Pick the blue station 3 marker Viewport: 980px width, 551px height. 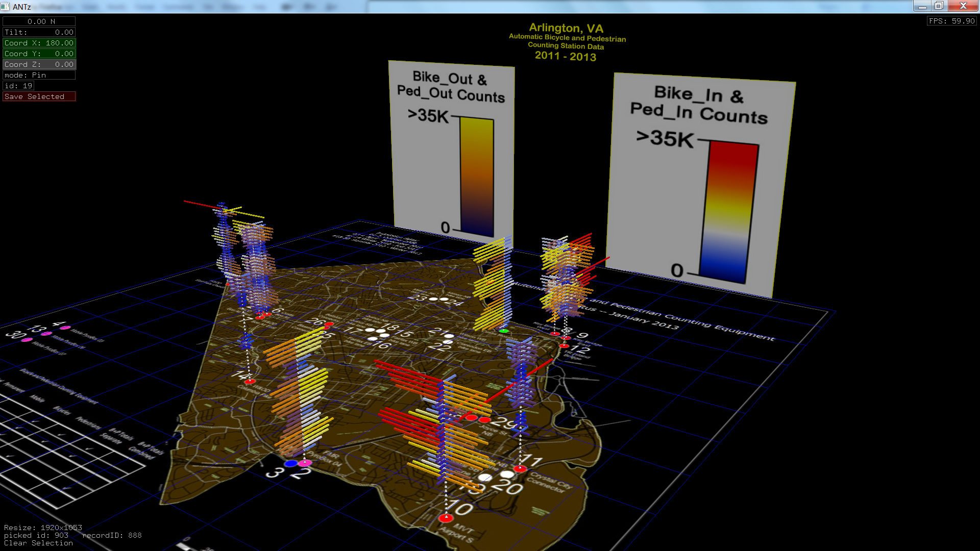click(291, 463)
